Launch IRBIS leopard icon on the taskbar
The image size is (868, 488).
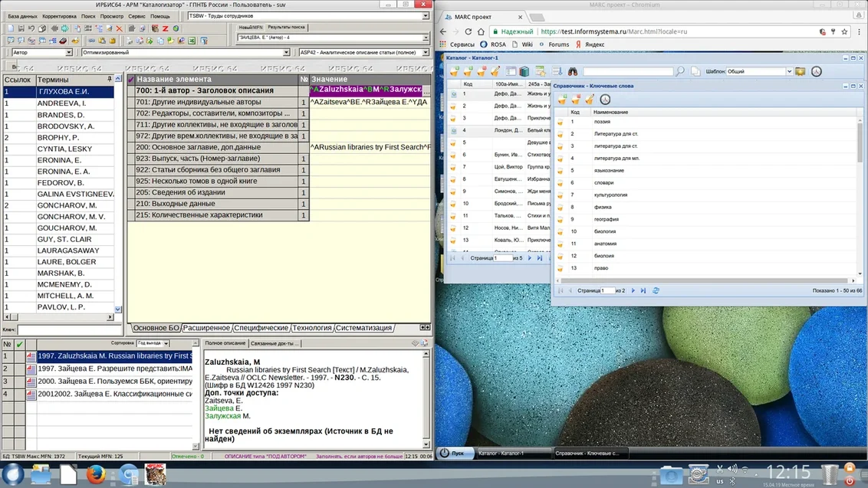pos(156,475)
